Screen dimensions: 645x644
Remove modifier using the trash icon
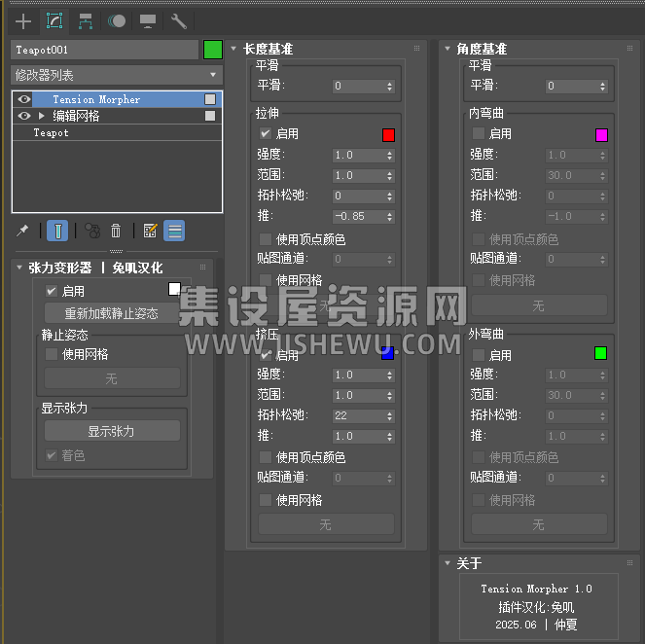pyautogui.click(x=116, y=231)
